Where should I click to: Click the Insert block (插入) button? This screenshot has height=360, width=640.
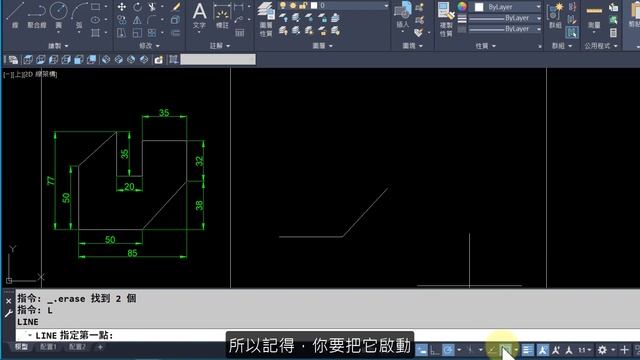(x=402, y=15)
